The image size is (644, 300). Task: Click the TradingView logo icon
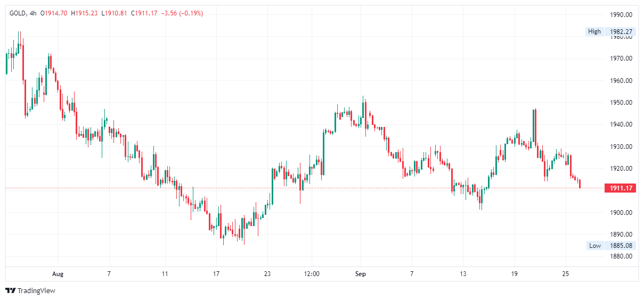pos(10,290)
